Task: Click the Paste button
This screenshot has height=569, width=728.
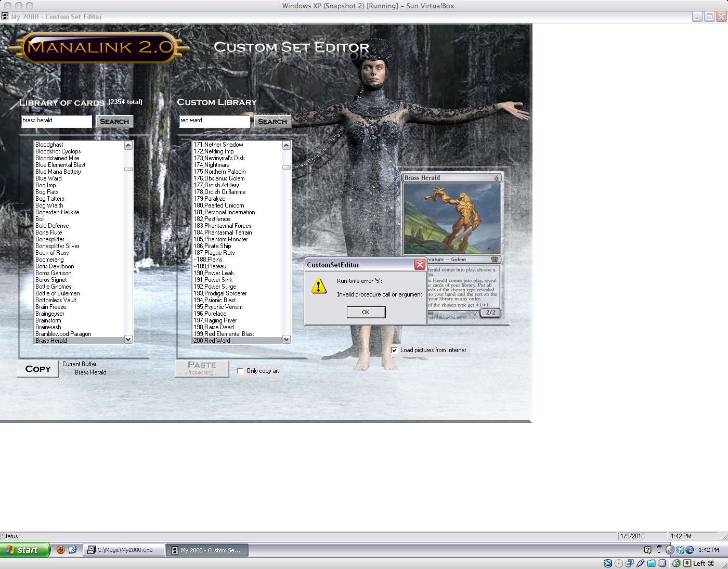Action: click(202, 368)
